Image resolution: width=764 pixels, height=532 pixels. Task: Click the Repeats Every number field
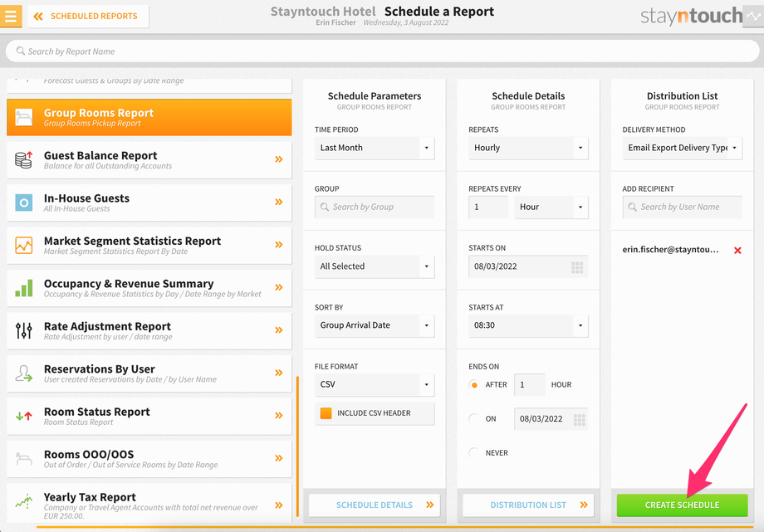click(488, 207)
